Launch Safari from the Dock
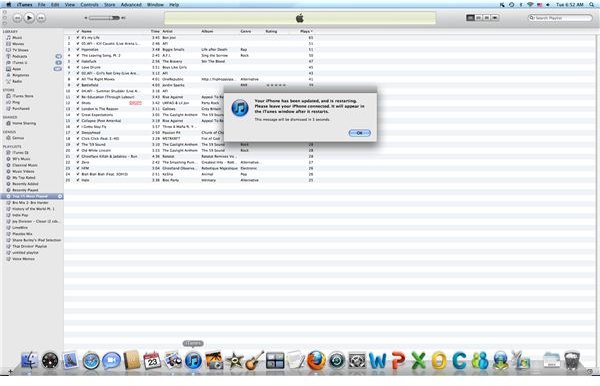Viewport: 600px width, 386px height. [x=91, y=360]
